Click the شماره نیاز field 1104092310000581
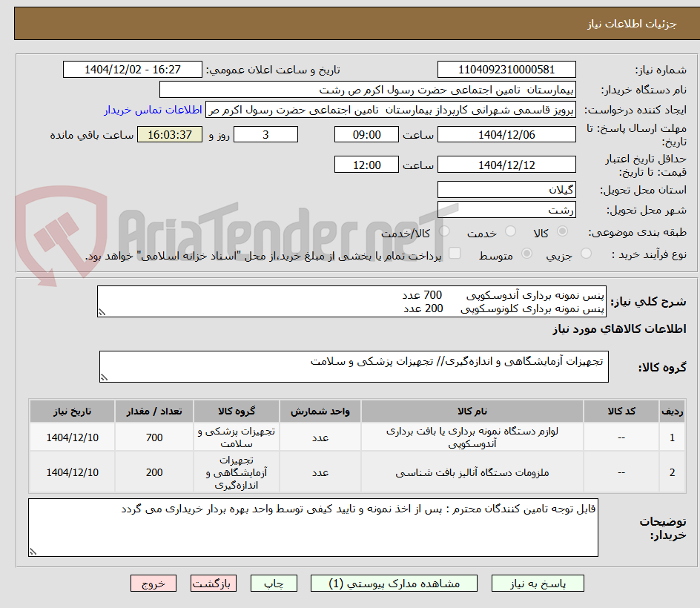Image resolution: width=700 pixels, height=608 pixels. click(506, 70)
